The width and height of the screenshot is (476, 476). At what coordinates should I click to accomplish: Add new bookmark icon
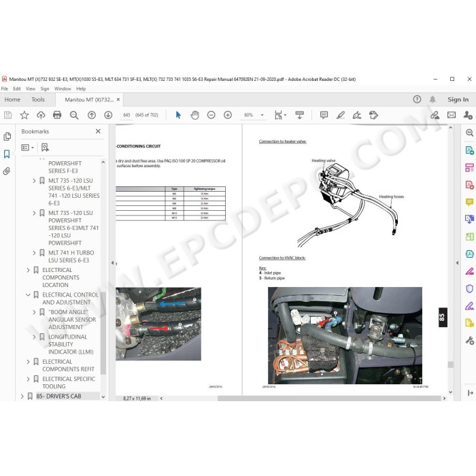(x=45, y=148)
